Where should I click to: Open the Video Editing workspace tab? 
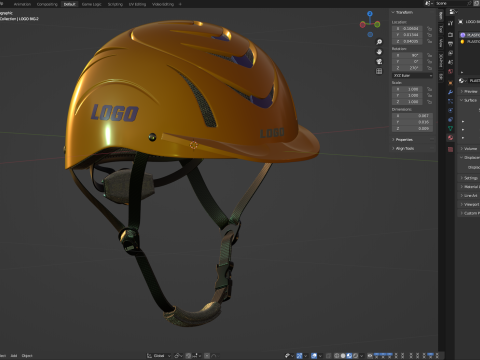pos(163,4)
